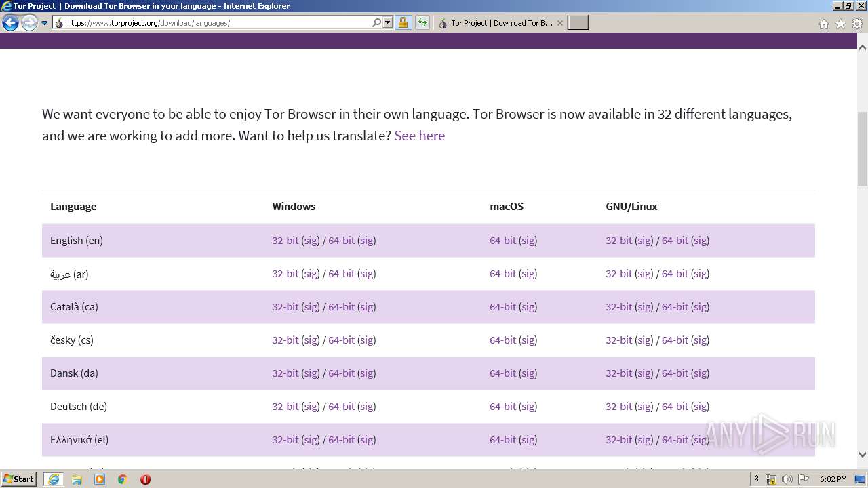Image resolution: width=868 pixels, height=488 pixels.
Task: Download English GNU/Linux 32-bit
Action: 618,240
